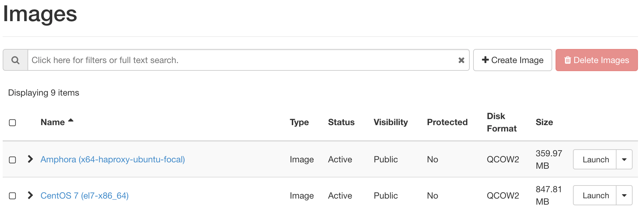Click the ascending sort arrow beside Name
Viewport: 644px width, 212px height.
click(x=71, y=120)
